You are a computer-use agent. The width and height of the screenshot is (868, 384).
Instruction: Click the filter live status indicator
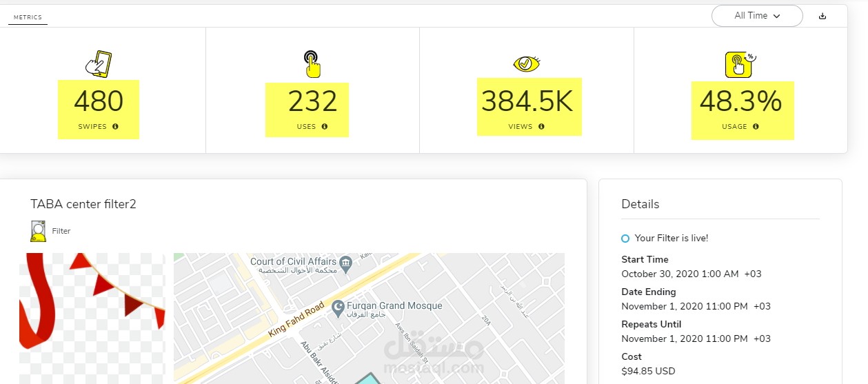point(625,239)
